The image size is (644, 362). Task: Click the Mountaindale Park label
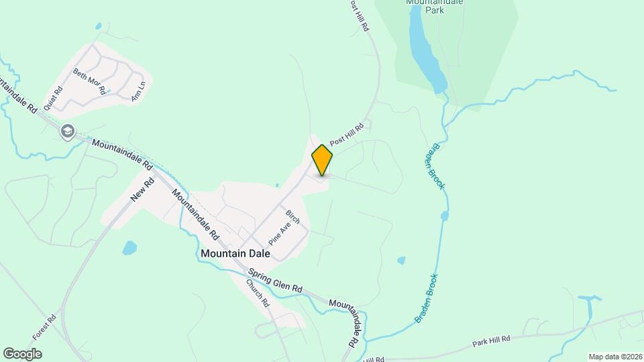(x=435, y=7)
